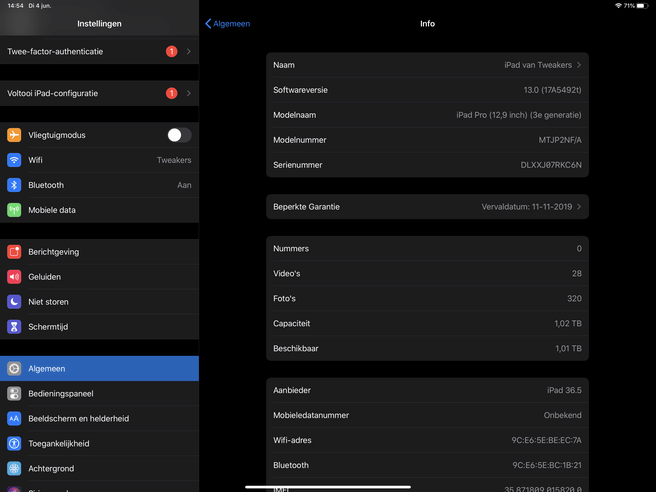The image size is (656, 492).
Task: Tap 'iPad van Tweakers' name value
Action: tap(538, 65)
